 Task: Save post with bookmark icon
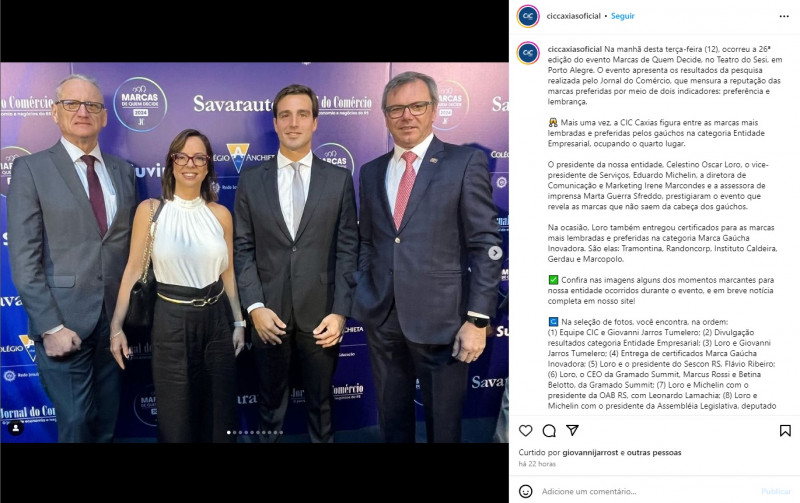[x=785, y=431]
